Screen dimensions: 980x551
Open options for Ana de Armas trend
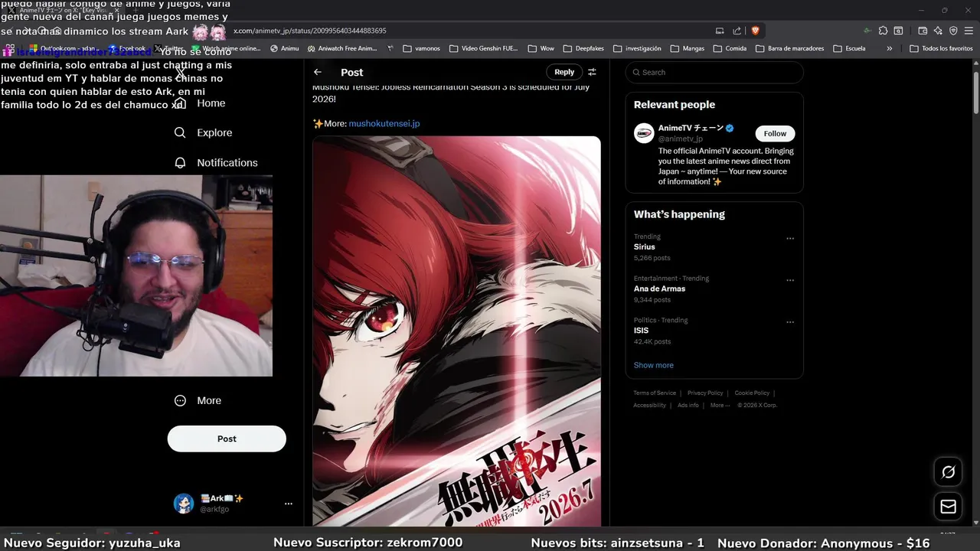point(790,281)
